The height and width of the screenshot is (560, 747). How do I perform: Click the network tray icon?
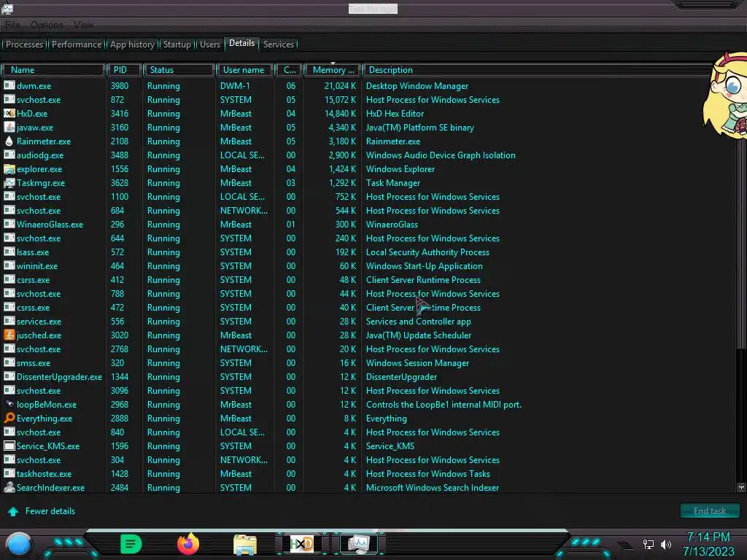[648, 544]
